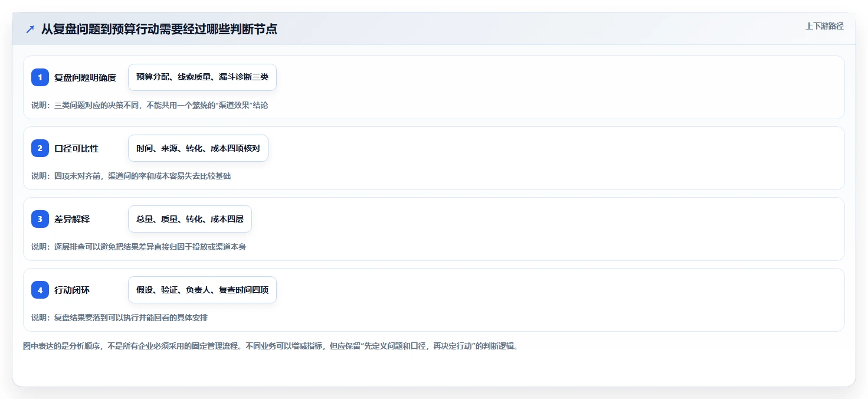Screen dimensions: 868x399
Task: Select the 口径可比性 step label
Action: click(77, 148)
